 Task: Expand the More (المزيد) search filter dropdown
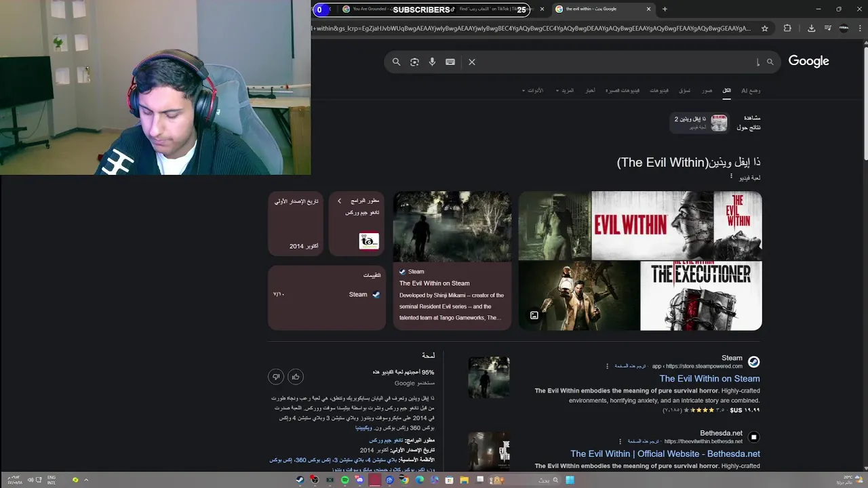click(x=565, y=90)
